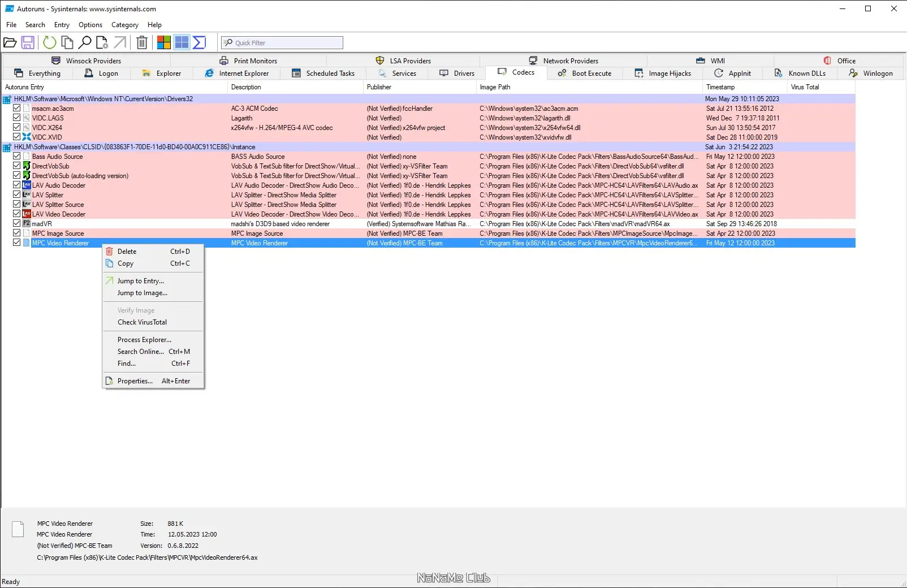
Task: Choose Search Online in the context menu
Action: [153, 352]
